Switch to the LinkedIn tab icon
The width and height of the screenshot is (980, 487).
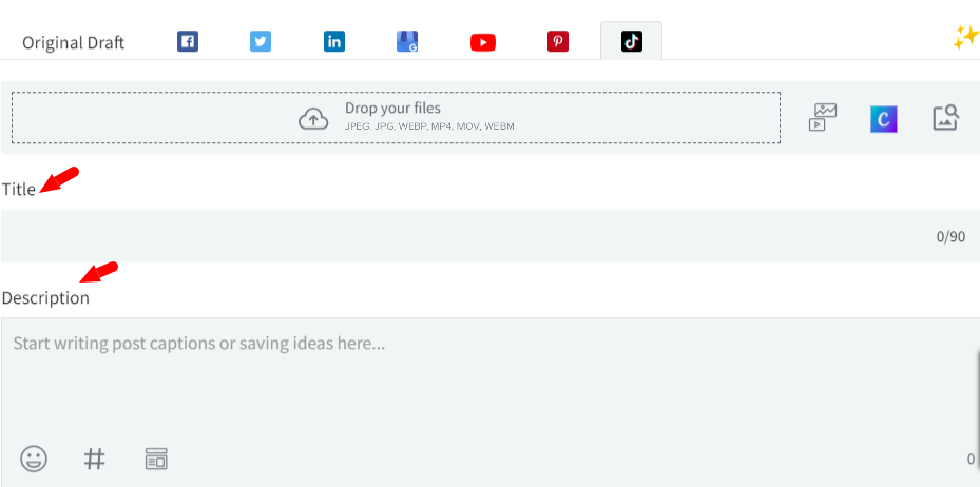[x=334, y=42]
